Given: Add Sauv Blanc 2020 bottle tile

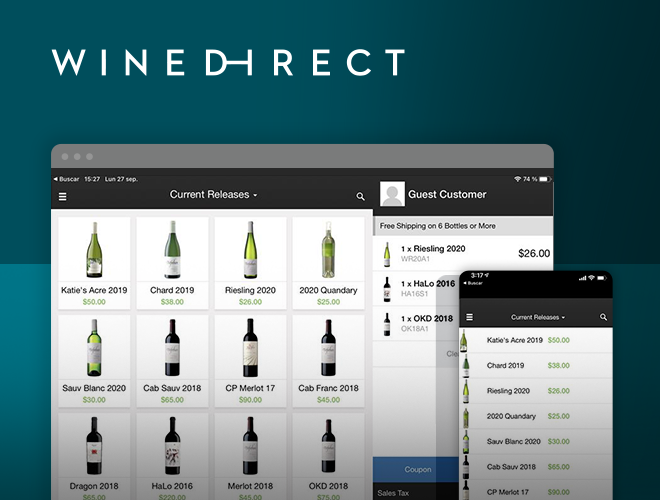Looking at the screenshot, I should pos(94,361).
